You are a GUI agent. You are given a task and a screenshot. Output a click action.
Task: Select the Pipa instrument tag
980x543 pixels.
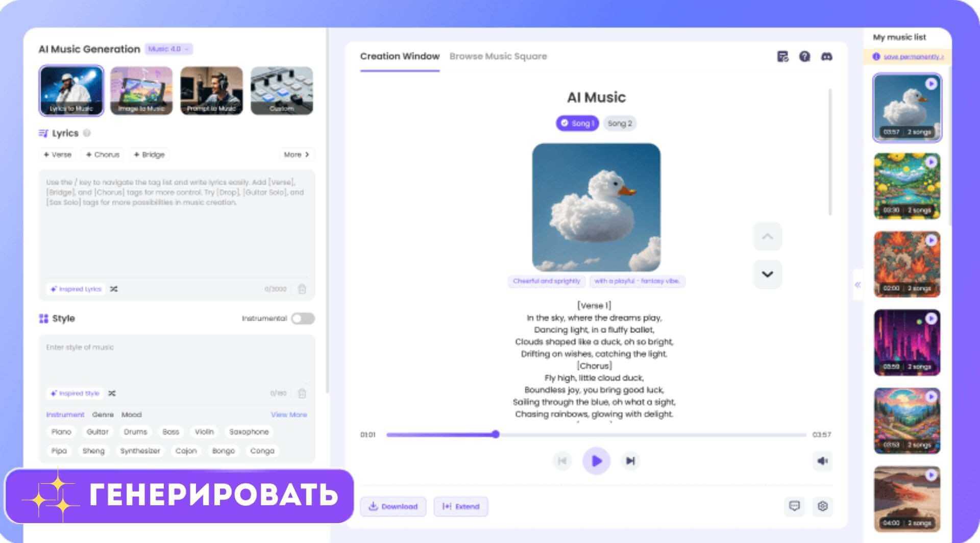tap(59, 451)
